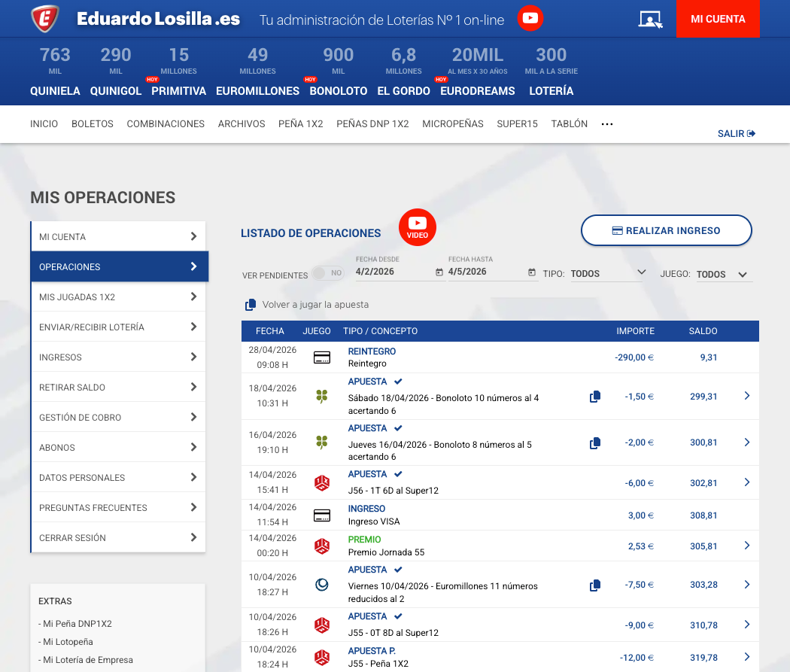This screenshot has width=790, height=672.
Task: Open RETIRAR SALDO in sidebar
Action: pos(118,388)
